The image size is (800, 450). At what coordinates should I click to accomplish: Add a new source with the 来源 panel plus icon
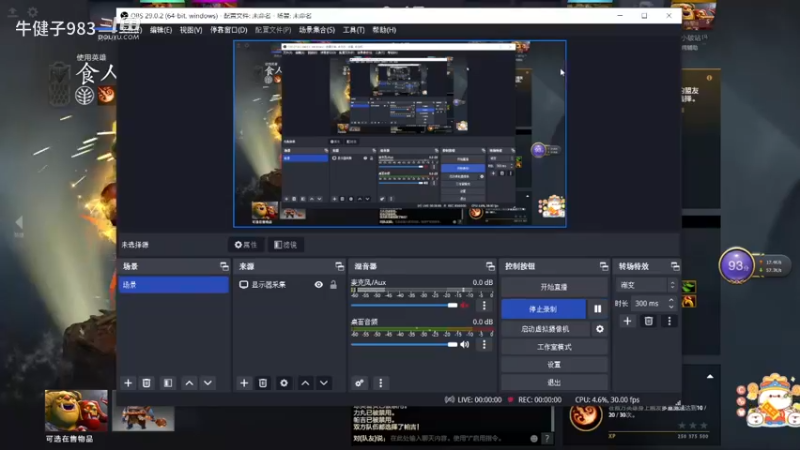tap(244, 383)
